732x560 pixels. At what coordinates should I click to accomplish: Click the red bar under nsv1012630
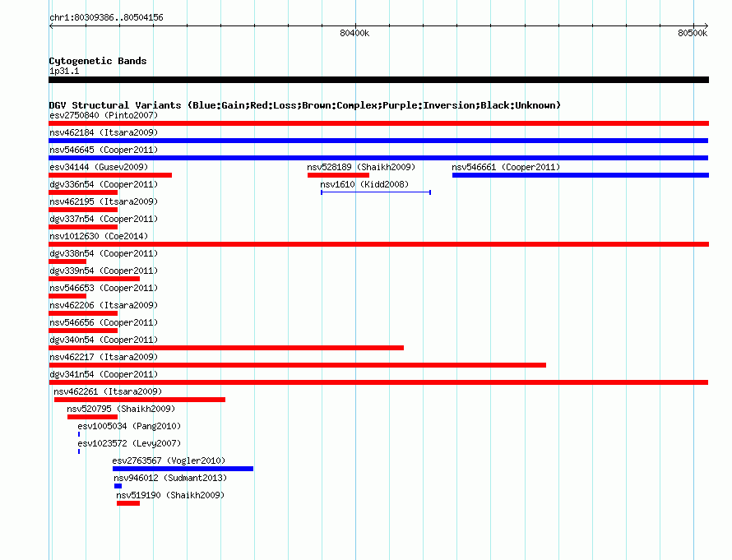(x=378, y=244)
